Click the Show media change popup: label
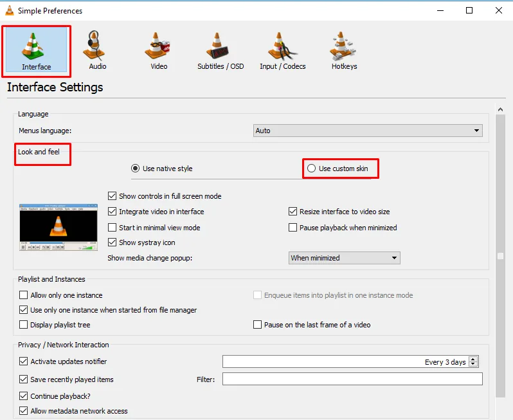513x420 pixels. 150,258
